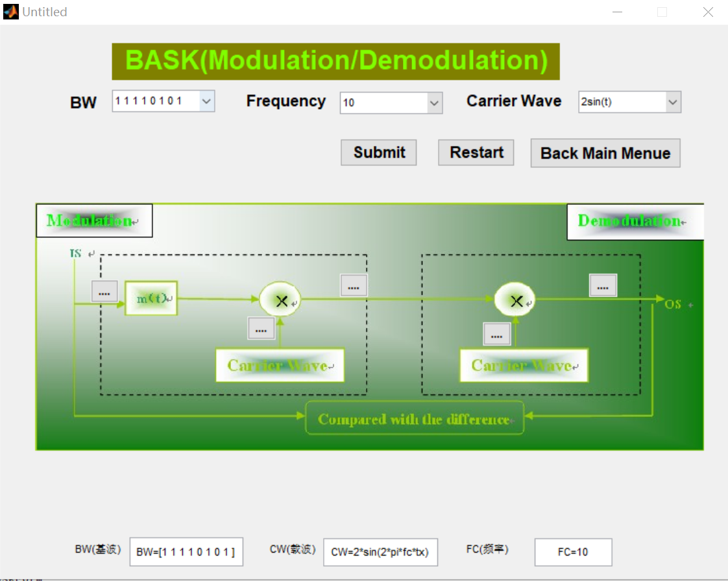
Task: Click the BASK(Modulation/Demodulation) title banner
Action: 335,61
